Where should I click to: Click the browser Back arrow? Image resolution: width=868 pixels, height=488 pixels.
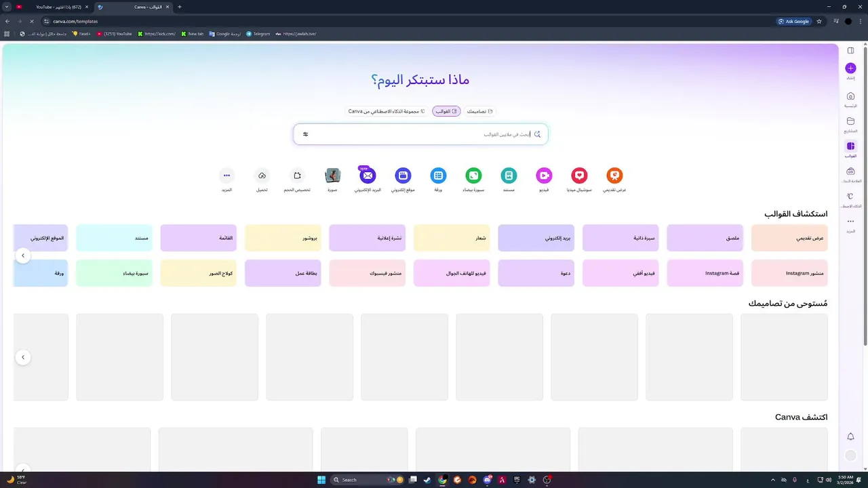tap(7, 21)
